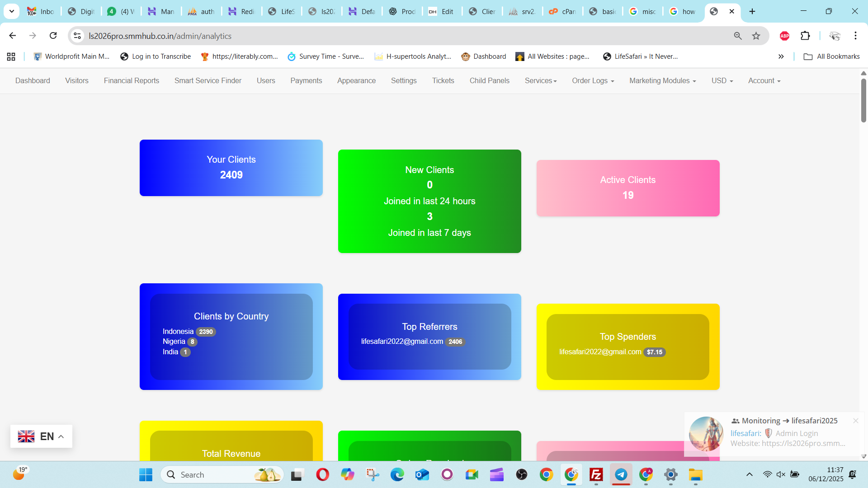This screenshot has width=868, height=488.
Task: Click the zoom magnifier icon in address bar
Action: click(x=738, y=36)
